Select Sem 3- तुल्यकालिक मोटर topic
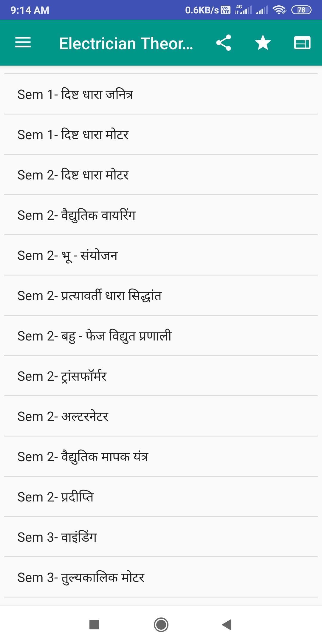 coord(161,578)
